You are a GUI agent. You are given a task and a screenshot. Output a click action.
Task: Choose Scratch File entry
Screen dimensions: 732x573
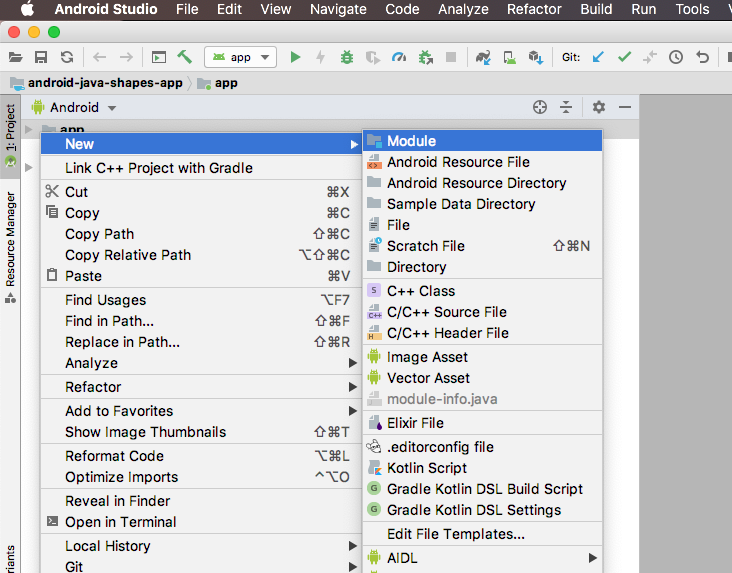[x=482, y=246]
